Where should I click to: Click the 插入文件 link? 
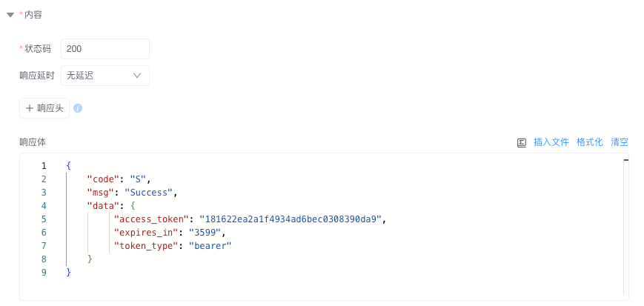551,142
